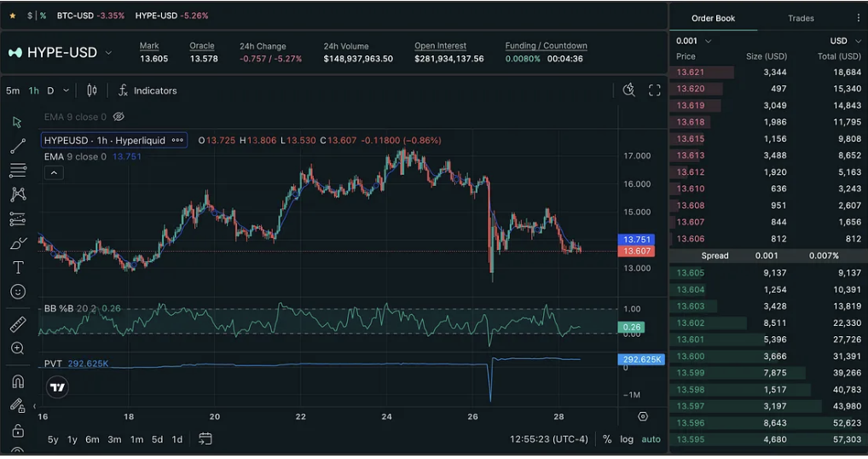Click the HYPE-USD ticker in favorites bar

click(171, 15)
